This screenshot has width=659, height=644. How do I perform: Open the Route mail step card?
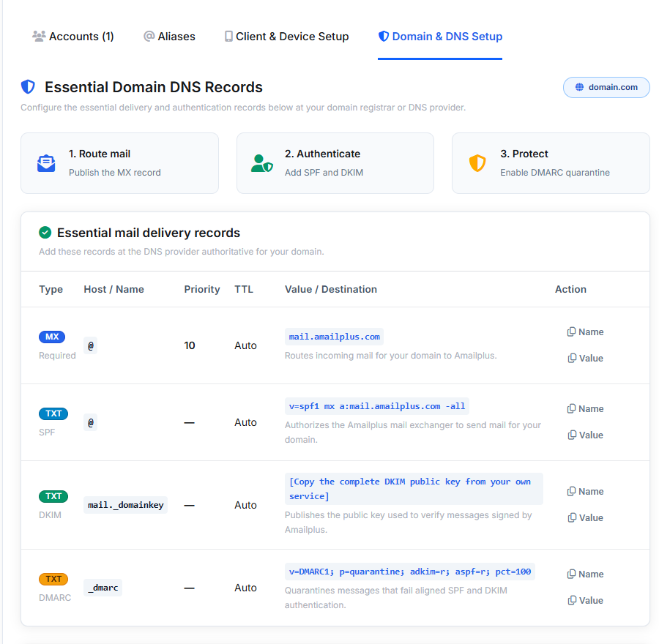(x=120, y=163)
